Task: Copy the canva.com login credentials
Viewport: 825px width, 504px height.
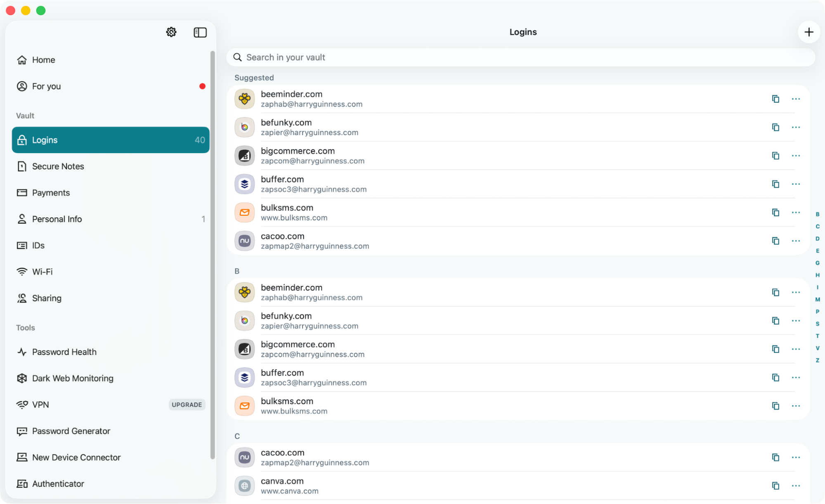Action: point(776,486)
